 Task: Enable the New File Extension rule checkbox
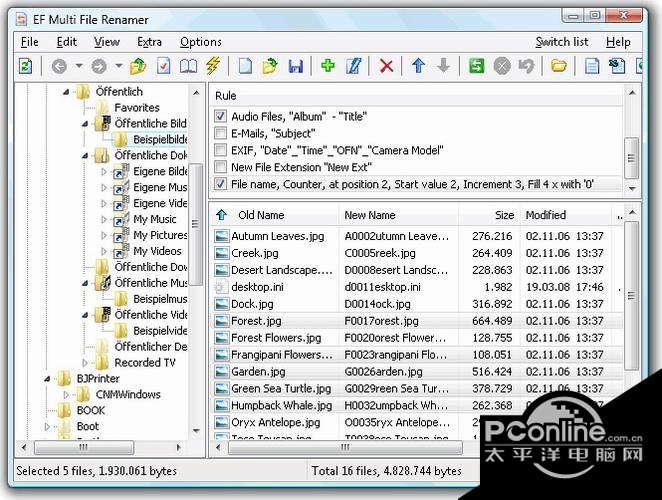click(220, 167)
